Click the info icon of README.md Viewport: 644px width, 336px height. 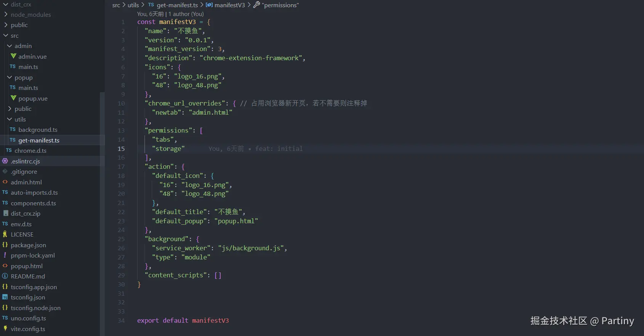tap(5, 276)
